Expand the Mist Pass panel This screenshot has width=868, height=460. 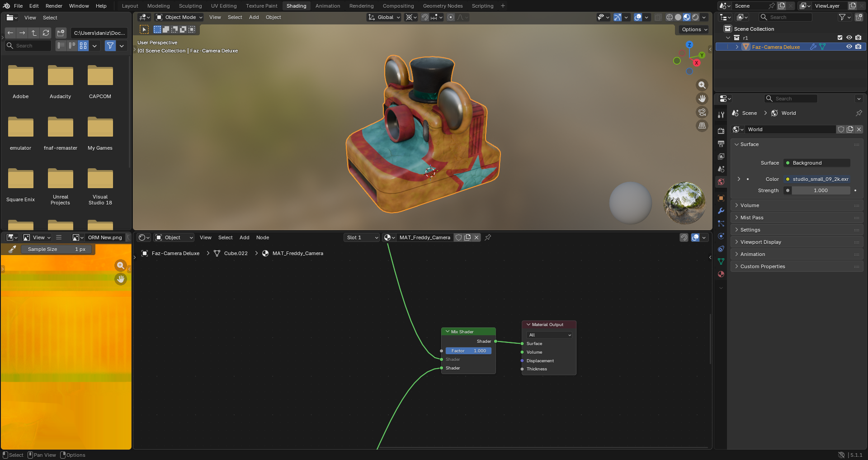[797, 218]
